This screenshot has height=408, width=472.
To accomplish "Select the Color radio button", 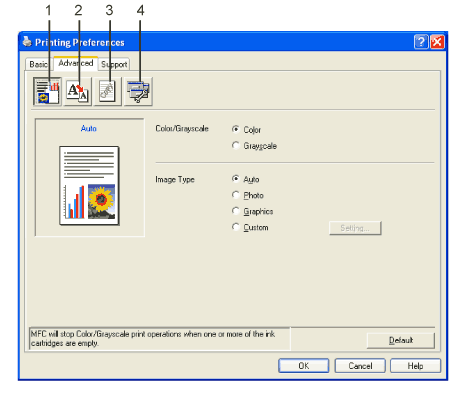I will 236,129.
